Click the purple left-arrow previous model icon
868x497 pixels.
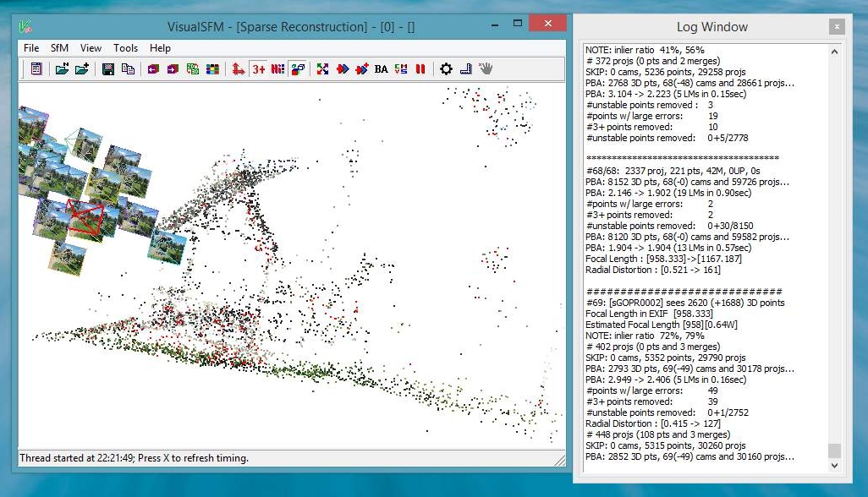pyautogui.click(x=153, y=69)
